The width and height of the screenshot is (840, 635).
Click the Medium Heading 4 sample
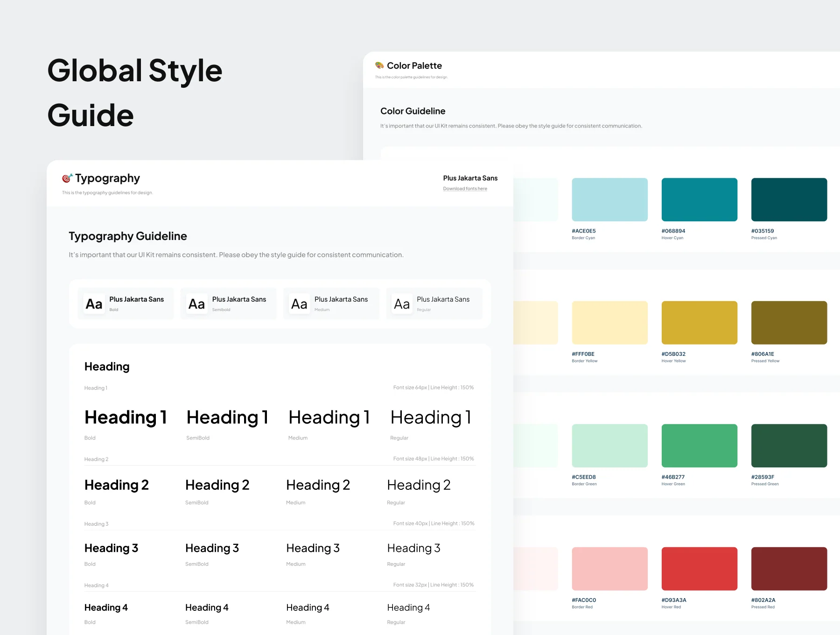[x=308, y=607]
